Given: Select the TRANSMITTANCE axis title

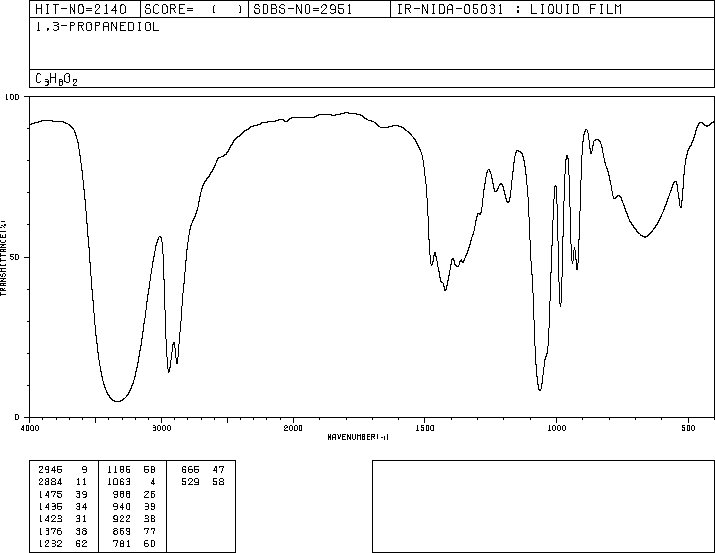Looking at the screenshot, I should point(4,258).
